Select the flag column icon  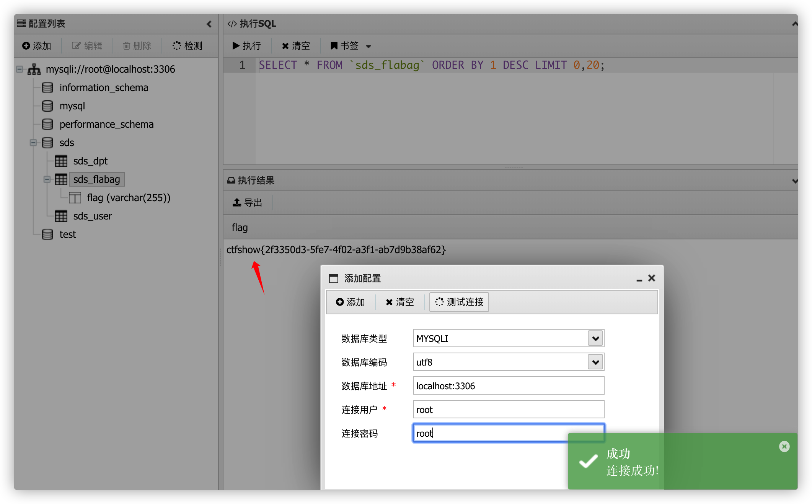(75, 198)
